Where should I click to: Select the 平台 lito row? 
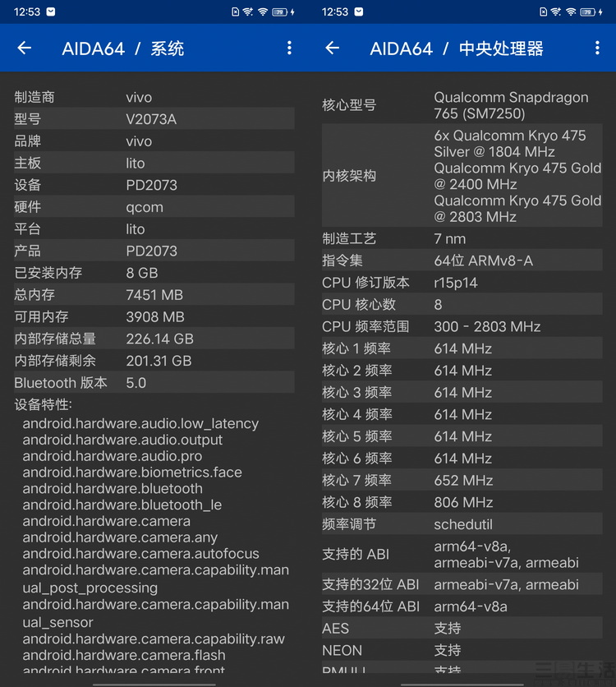[x=154, y=228]
